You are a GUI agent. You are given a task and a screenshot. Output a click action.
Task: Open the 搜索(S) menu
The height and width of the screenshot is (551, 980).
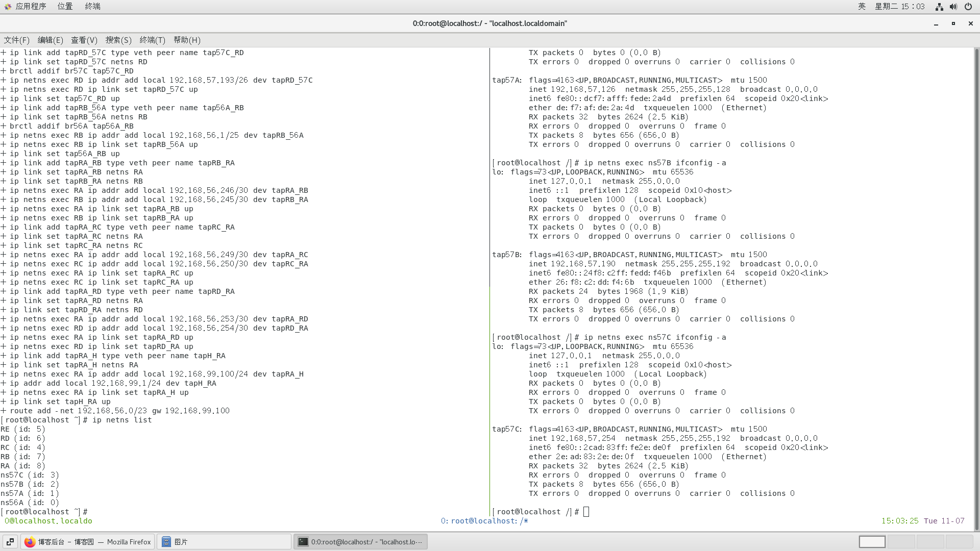[118, 40]
